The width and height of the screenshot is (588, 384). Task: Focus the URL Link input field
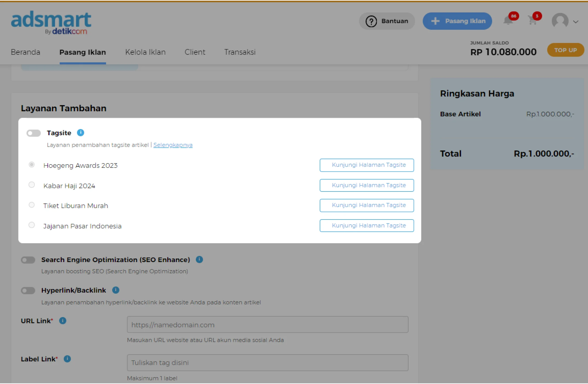point(268,325)
